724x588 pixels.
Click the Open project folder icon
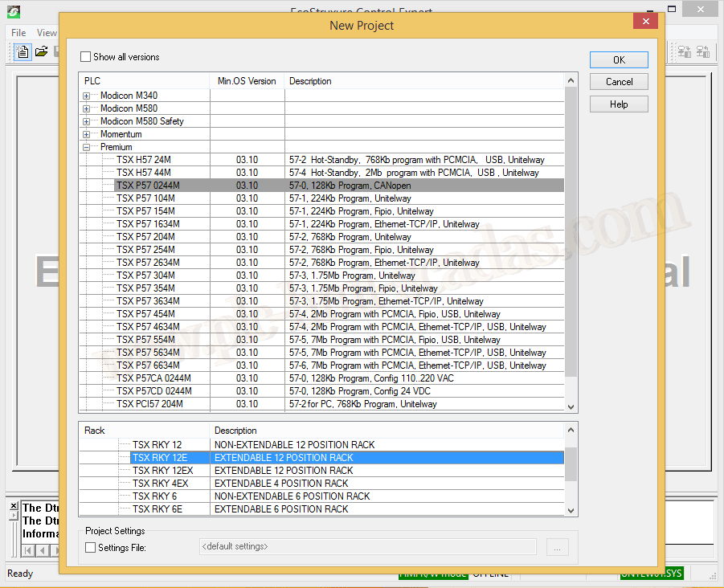coord(41,52)
